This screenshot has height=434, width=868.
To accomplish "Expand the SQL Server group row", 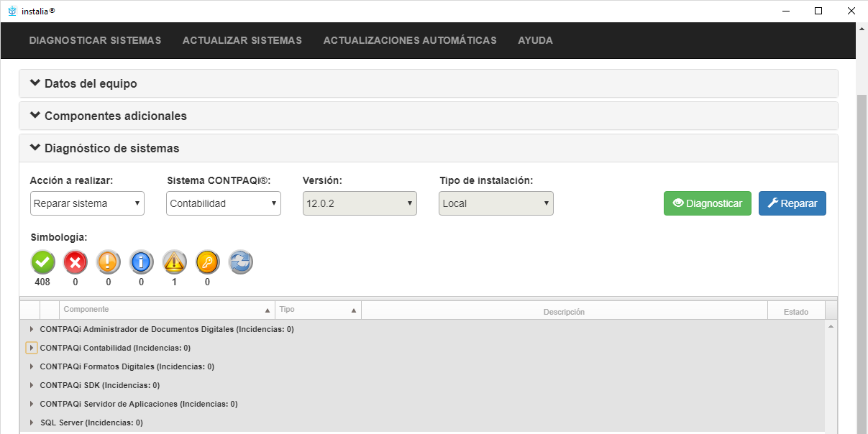I will [31, 423].
